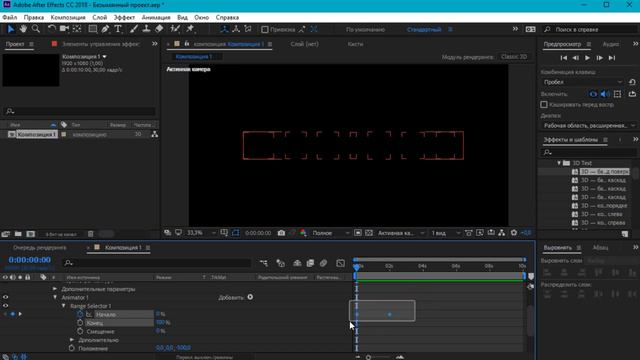Collapse the Animator 1 group
The image size is (640, 360).
click(55, 297)
